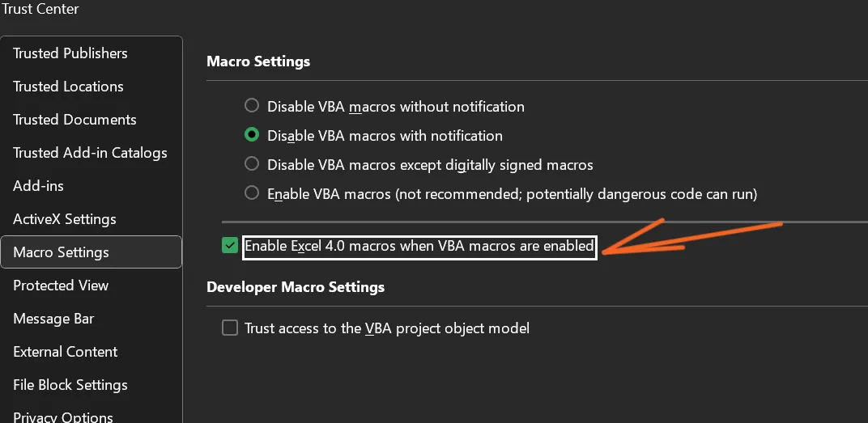Open the Trusted Publishers section
Image resolution: width=868 pixels, height=423 pixels.
(70, 53)
